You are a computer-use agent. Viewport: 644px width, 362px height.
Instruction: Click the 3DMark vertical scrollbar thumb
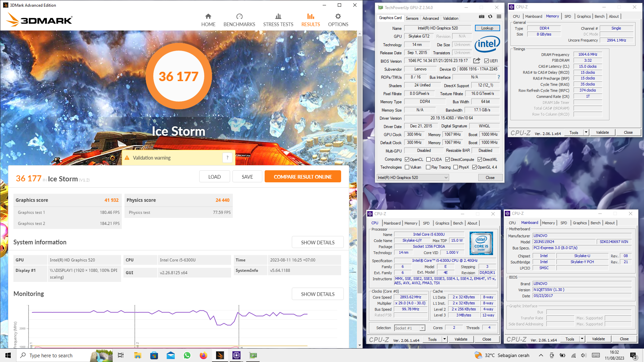[360, 164]
